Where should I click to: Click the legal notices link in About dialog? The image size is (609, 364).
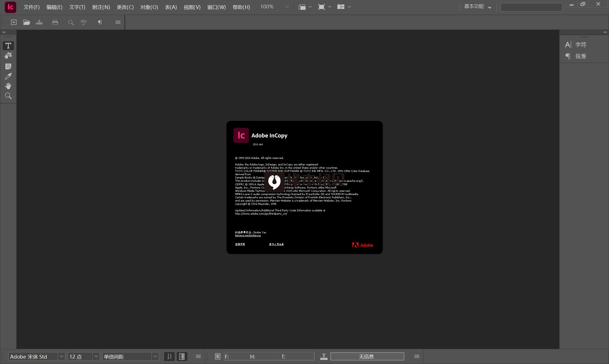pos(240,244)
